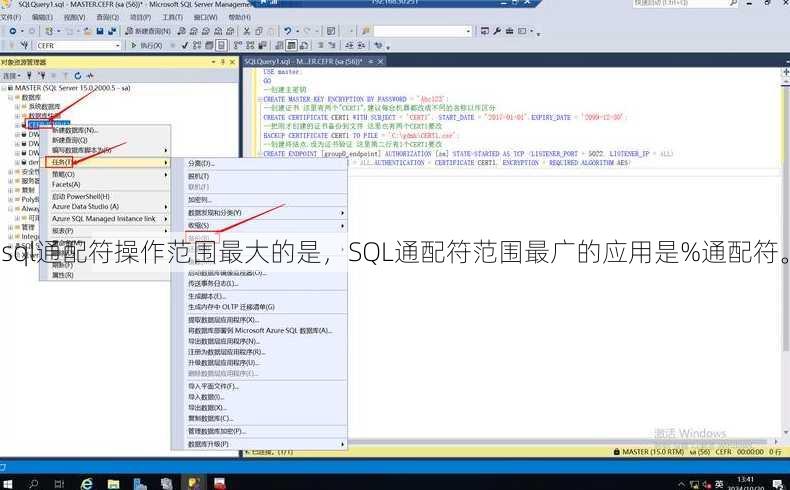Pin the Object Explorer panel

[223, 62]
